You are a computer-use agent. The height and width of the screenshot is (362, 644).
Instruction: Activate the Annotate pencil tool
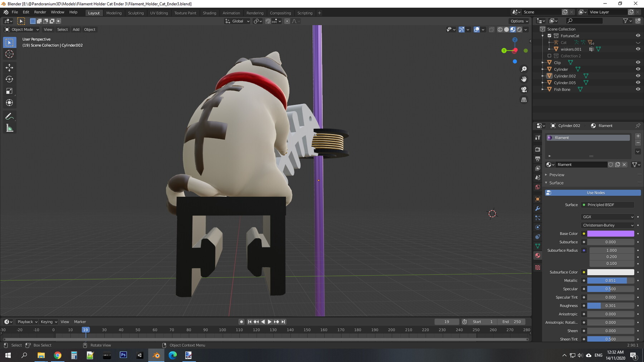tap(10, 116)
